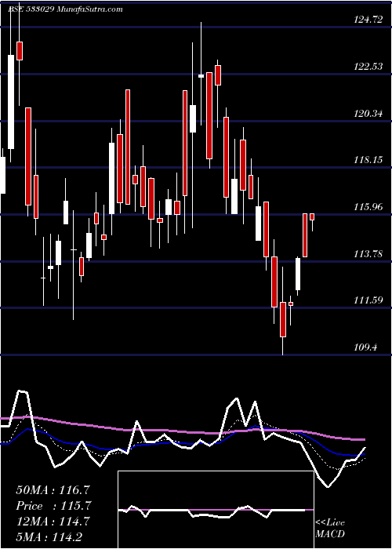
Task: Click the 124.72 price axis label
Action: [x=368, y=20]
